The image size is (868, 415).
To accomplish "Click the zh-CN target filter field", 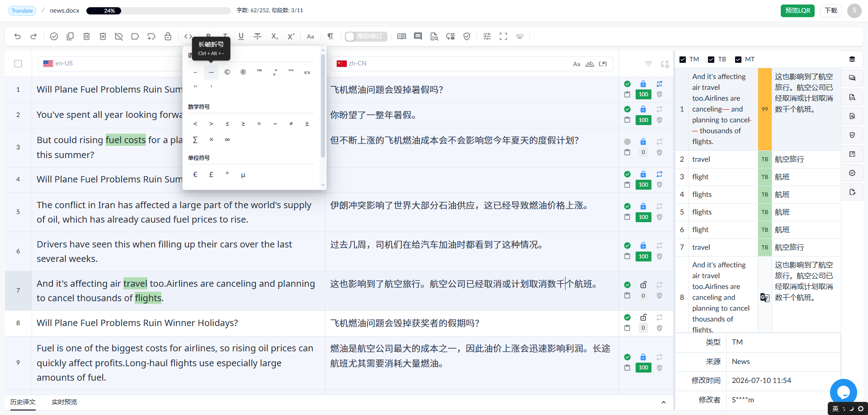I will point(472,64).
